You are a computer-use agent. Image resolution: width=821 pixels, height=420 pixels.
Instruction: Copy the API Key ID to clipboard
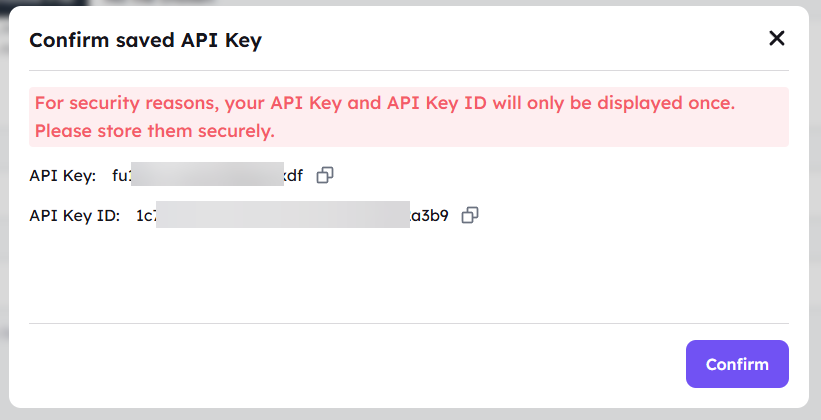click(x=470, y=215)
